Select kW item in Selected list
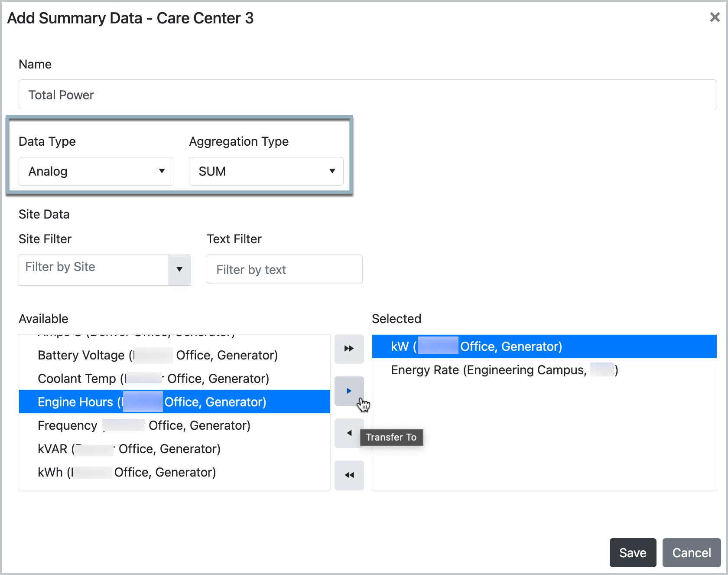The width and height of the screenshot is (728, 575). pyautogui.click(x=476, y=346)
